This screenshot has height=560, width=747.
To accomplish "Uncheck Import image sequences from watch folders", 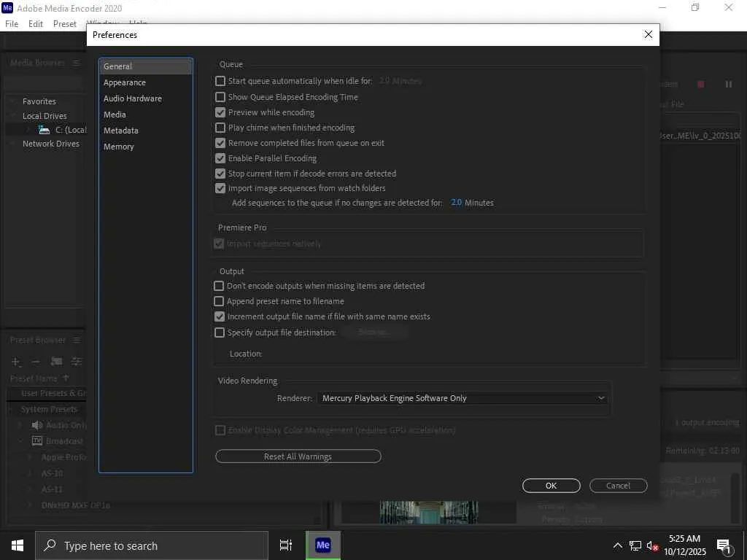I will (220, 188).
